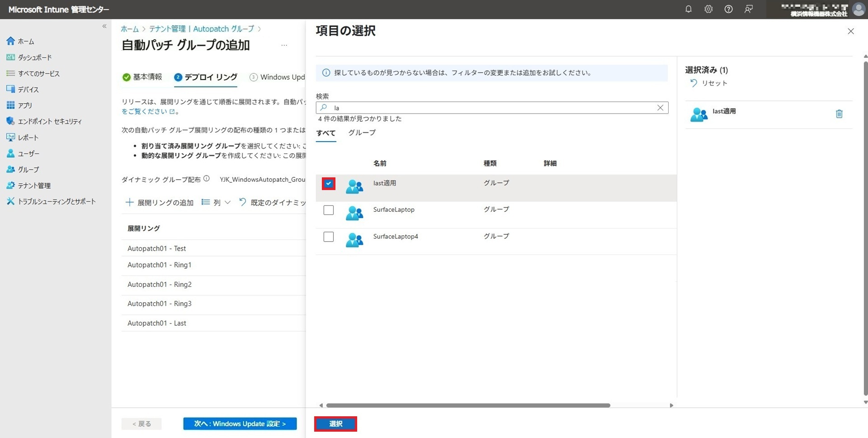Click the info icon beside ダイナミック グループ配布

207,179
